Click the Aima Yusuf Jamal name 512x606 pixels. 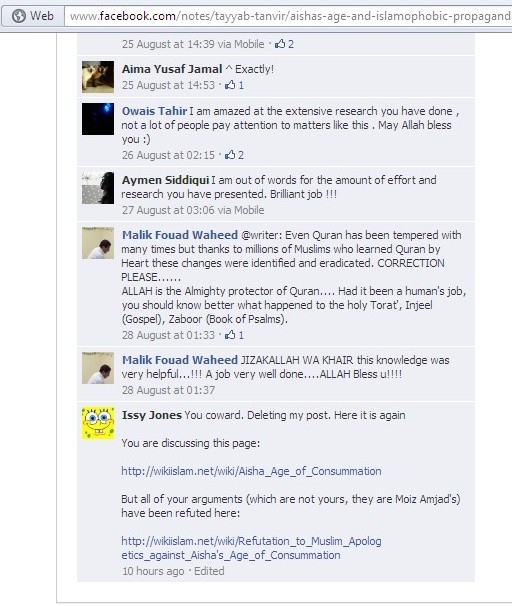tap(172, 69)
